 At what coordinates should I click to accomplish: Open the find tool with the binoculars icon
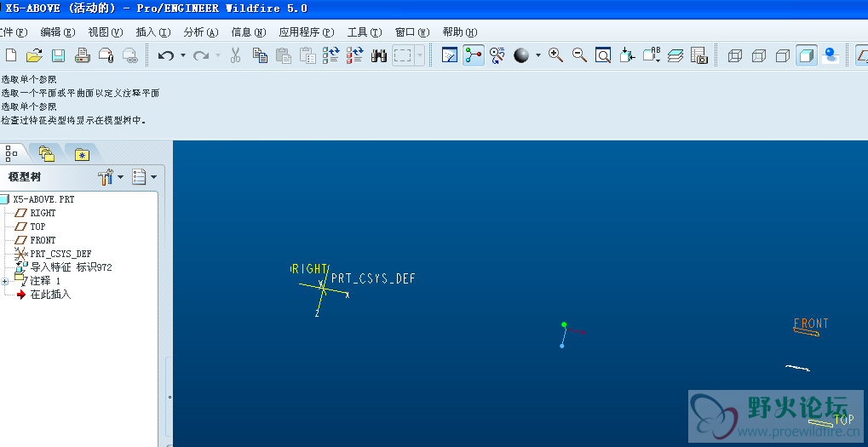379,55
